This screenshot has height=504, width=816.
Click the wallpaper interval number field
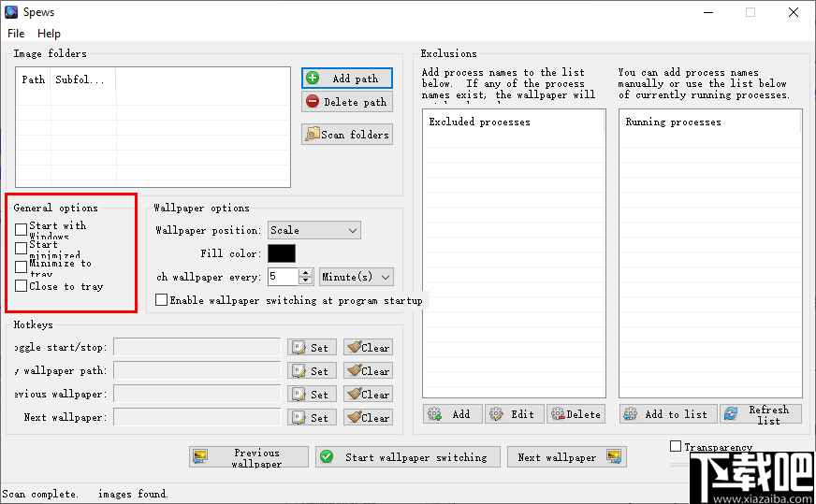(x=284, y=277)
